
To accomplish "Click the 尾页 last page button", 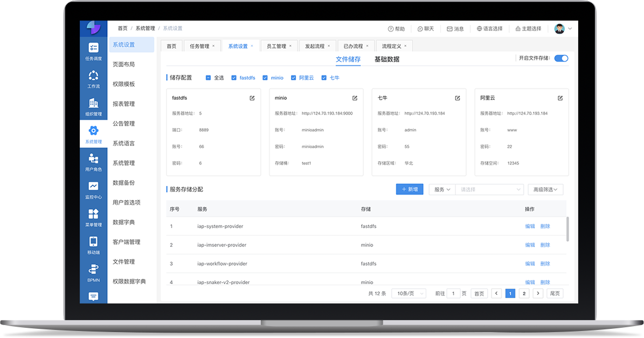I will (555, 293).
